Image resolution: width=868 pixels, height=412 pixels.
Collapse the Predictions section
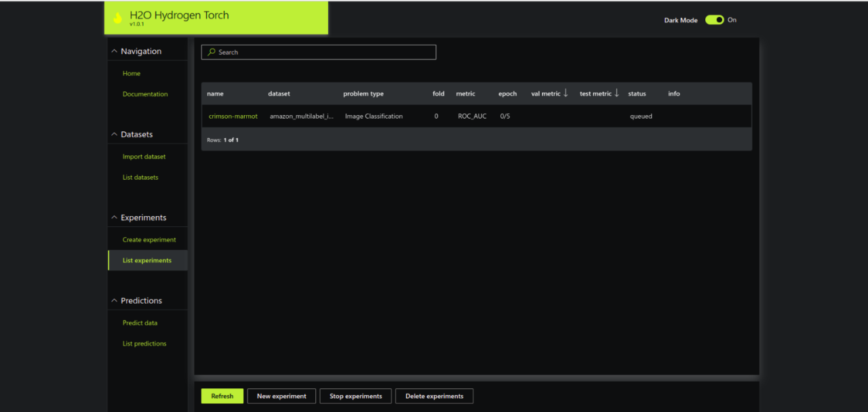(115, 301)
